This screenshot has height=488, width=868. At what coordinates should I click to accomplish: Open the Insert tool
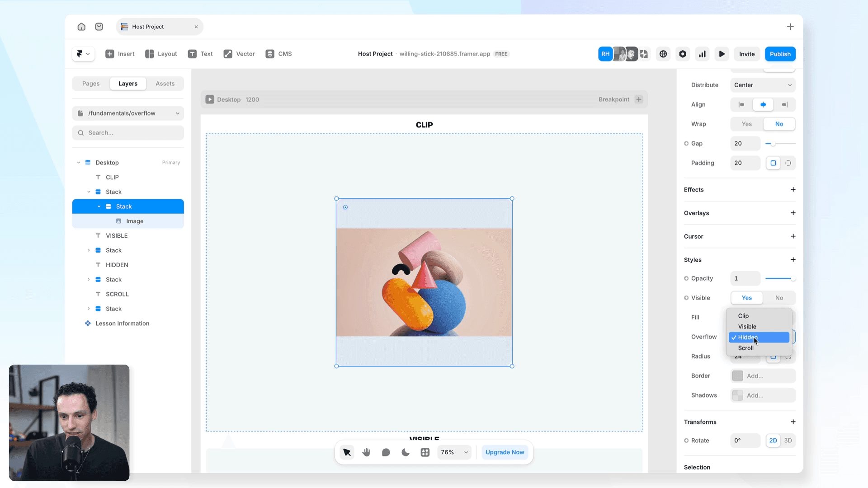coord(120,54)
